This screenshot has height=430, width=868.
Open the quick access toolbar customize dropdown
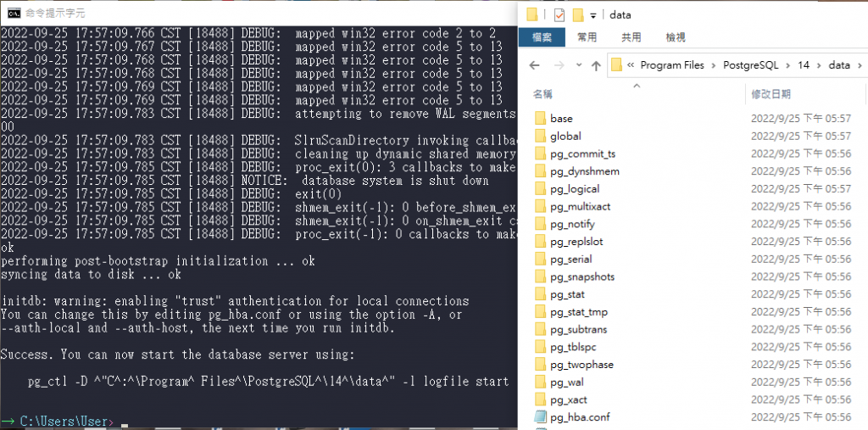[x=593, y=15]
